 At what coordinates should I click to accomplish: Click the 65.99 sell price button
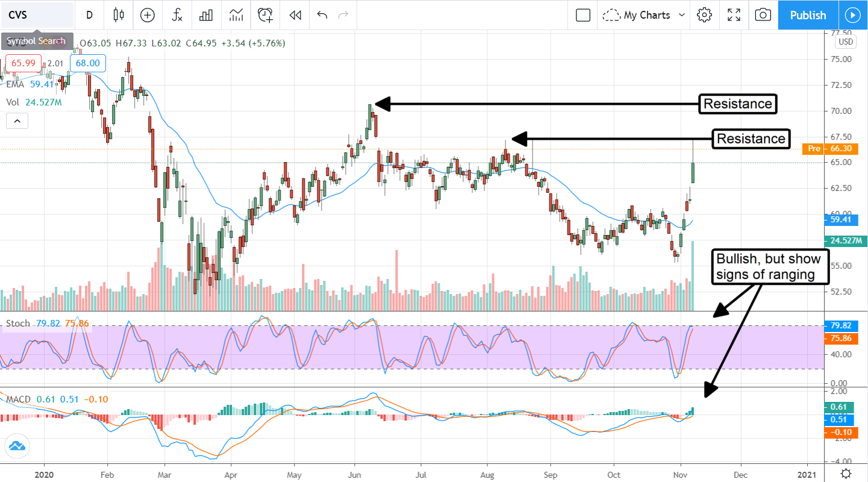[x=24, y=63]
